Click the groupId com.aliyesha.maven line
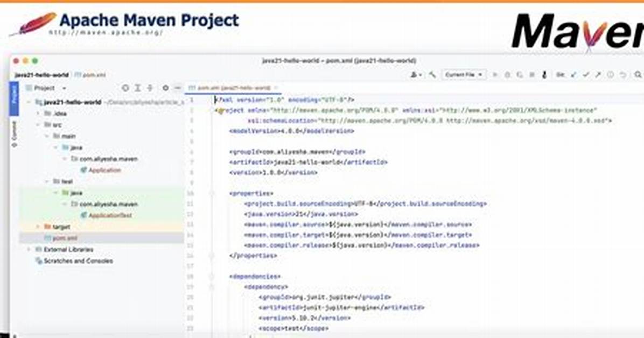Image resolution: width=644 pixels, height=338 pixels. click(x=297, y=152)
